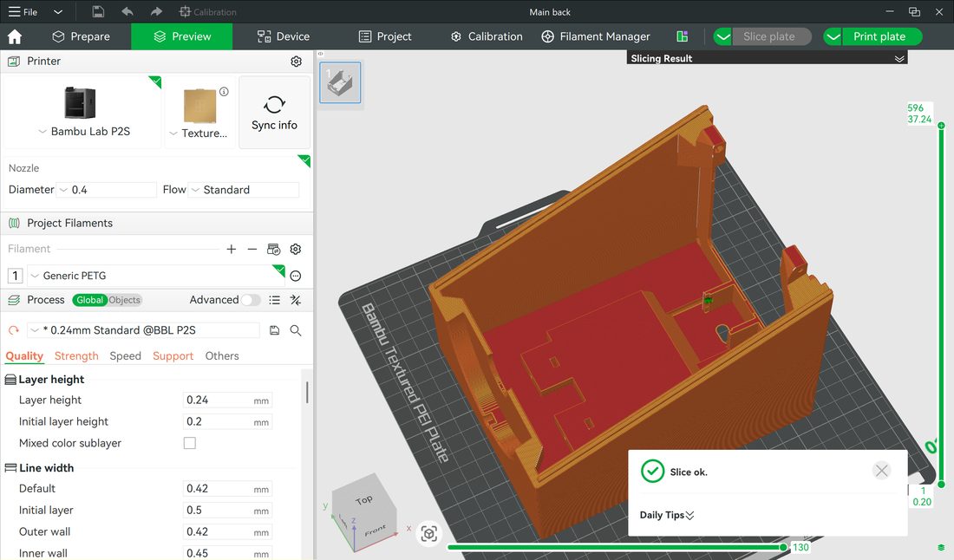
Task: Open the Others settings tab
Action: pos(221,356)
